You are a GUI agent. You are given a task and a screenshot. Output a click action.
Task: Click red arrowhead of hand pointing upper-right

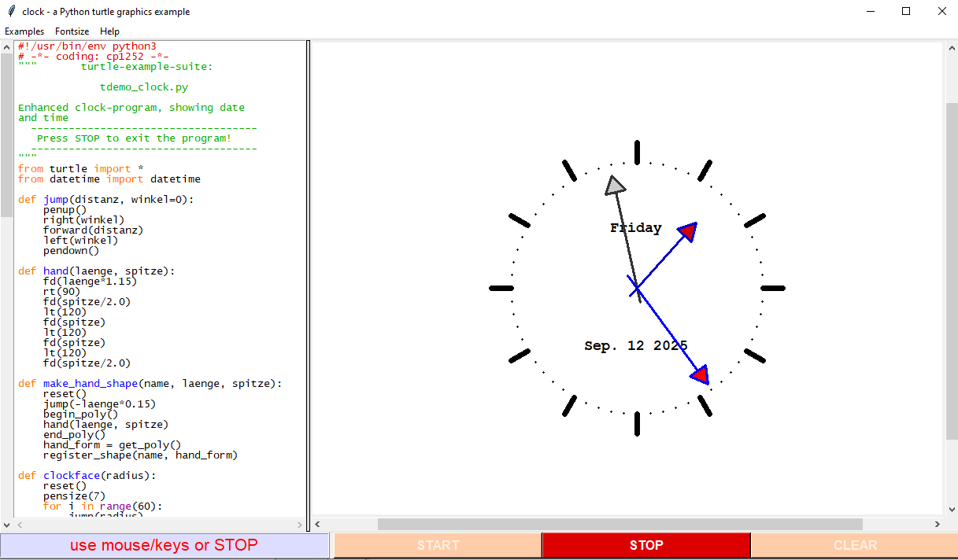688,231
